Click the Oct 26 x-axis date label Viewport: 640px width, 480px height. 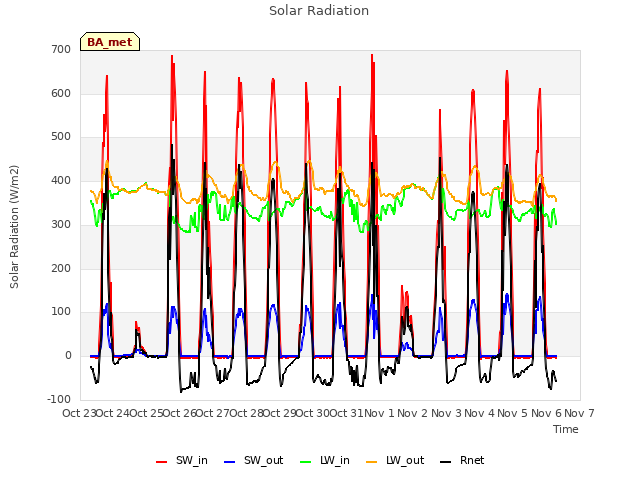click(x=180, y=413)
